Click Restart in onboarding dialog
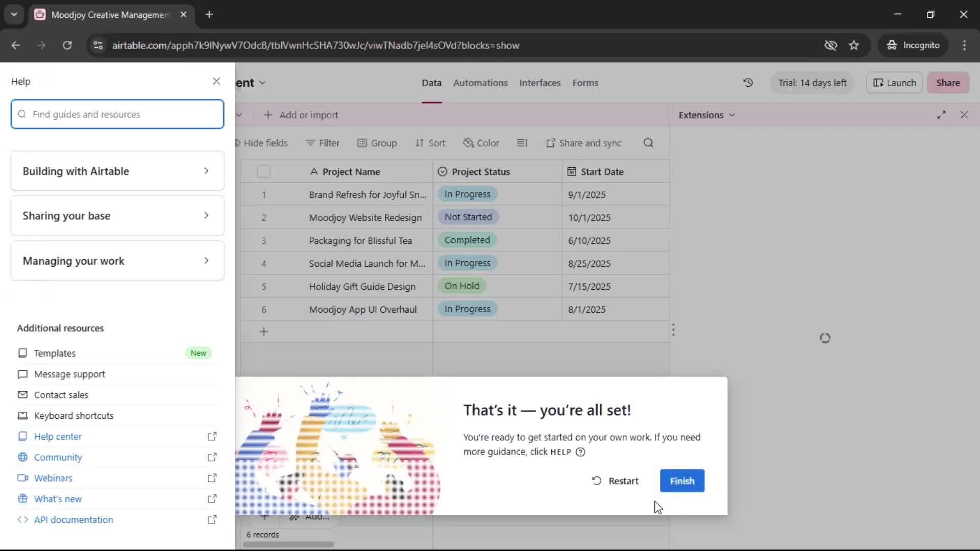Screen dimensions: 980x551 (x=615, y=481)
